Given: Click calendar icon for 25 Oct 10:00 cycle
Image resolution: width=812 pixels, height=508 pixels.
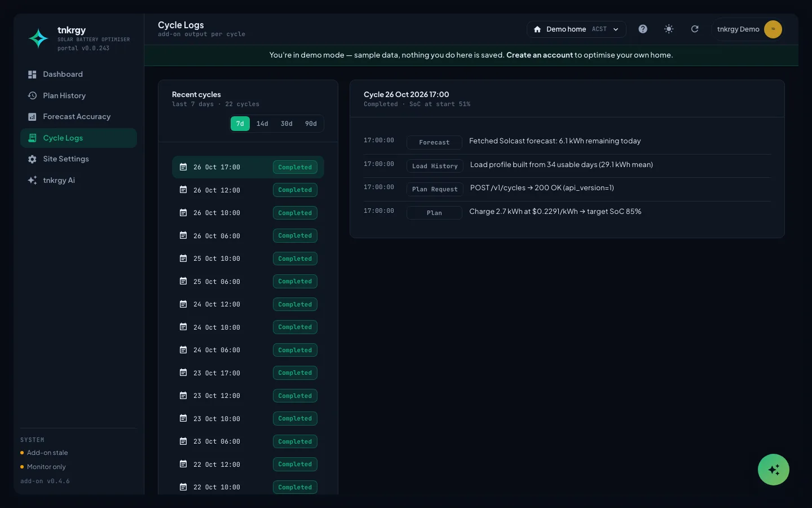Looking at the screenshot, I should [x=183, y=259].
